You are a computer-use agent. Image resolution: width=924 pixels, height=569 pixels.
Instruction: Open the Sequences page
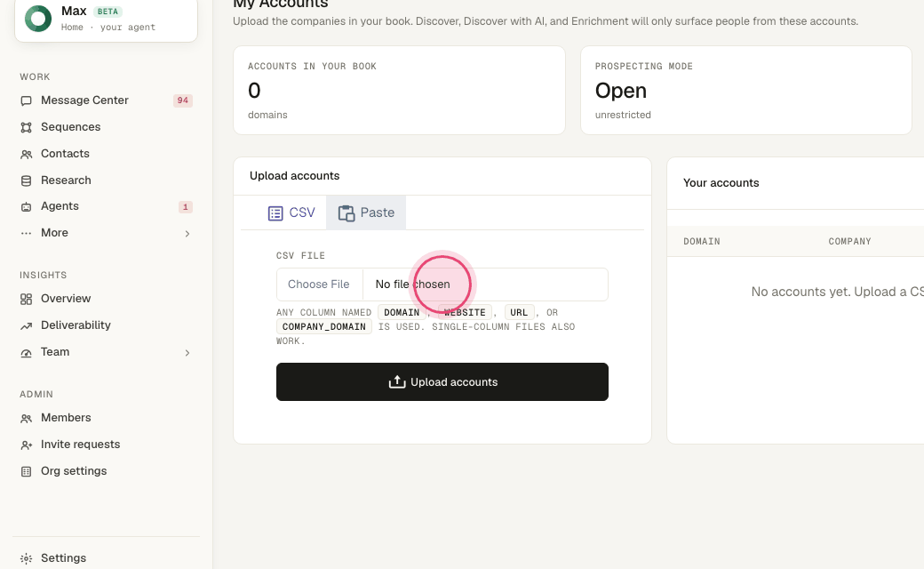tap(106, 127)
